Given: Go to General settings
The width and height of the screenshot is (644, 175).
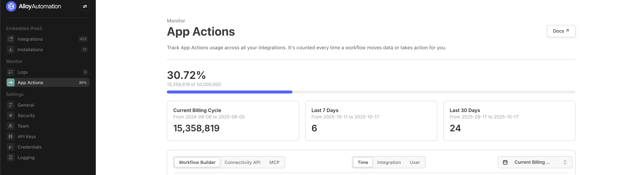Looking at the screenshot, I should [x=26, y=105].
